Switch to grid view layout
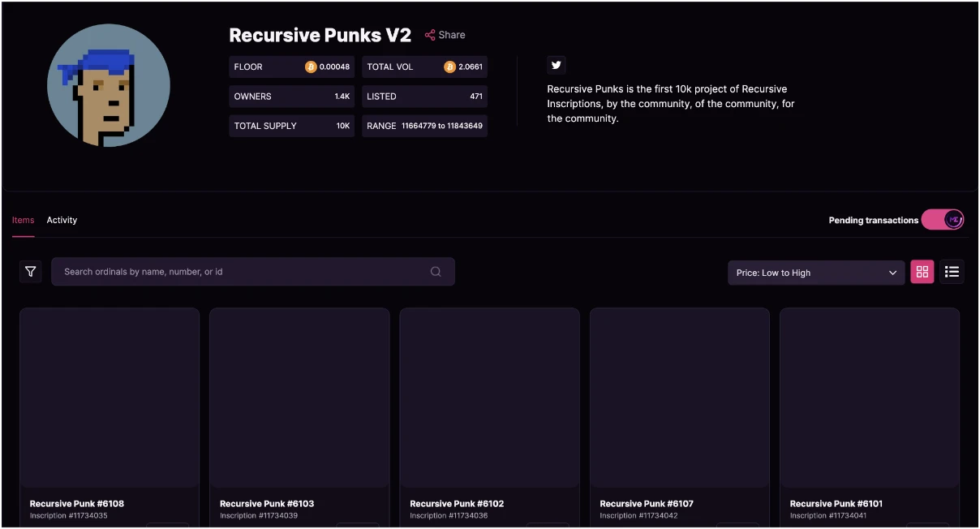This screenshot has width=980, height=529. tap(922, 273)
